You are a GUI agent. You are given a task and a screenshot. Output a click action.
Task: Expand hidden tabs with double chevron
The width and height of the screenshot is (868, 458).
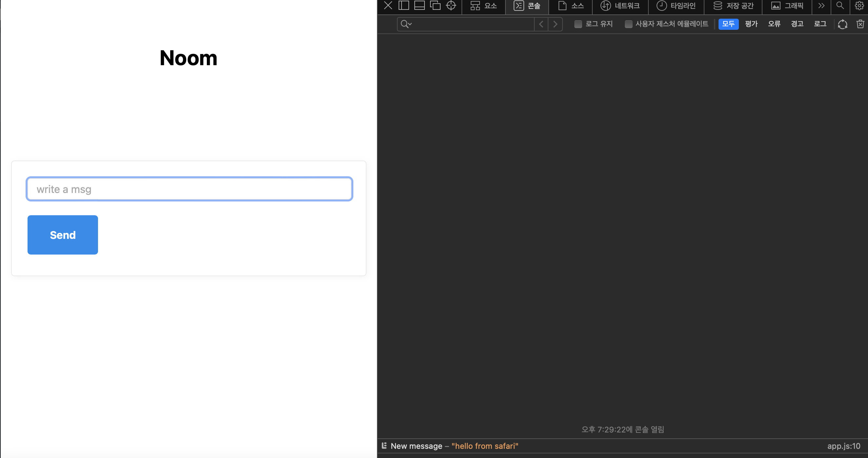[x=821, y=5]
